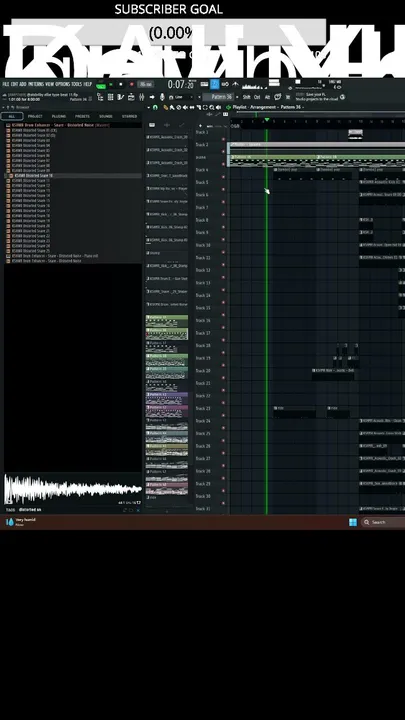Open the OPTIONS menu

[x=62, y=84]
